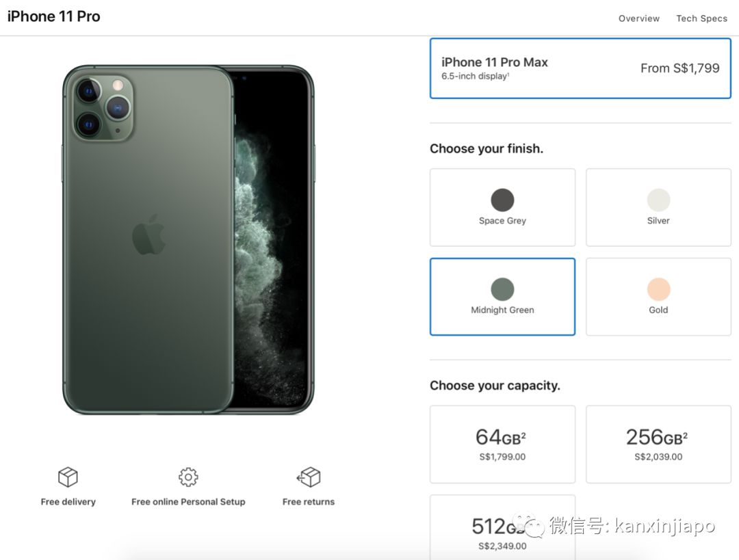Image resolution: width=739 pixels, height=560 pixels.
Task: Select the Silver finish option
Action: [658, 206]
